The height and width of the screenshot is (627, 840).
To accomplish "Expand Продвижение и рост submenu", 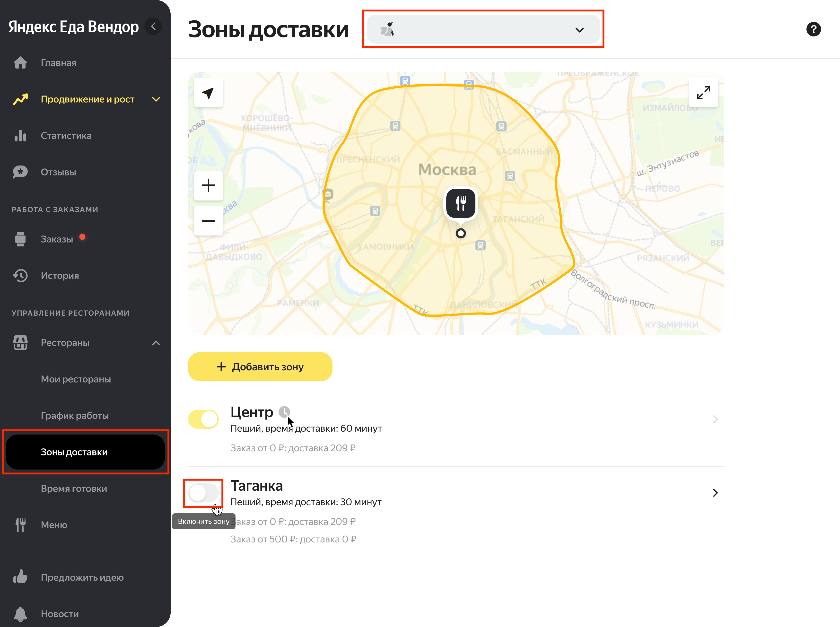I will coord(156,99).
